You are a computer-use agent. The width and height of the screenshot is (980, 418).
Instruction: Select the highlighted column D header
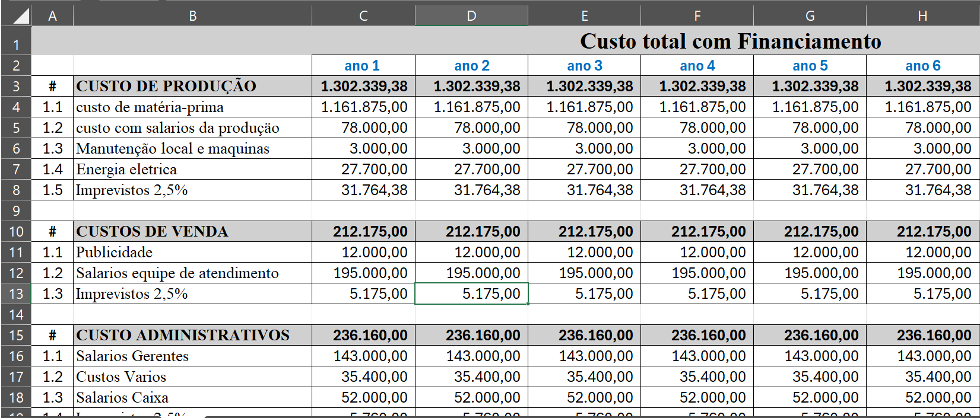(471, 16)
